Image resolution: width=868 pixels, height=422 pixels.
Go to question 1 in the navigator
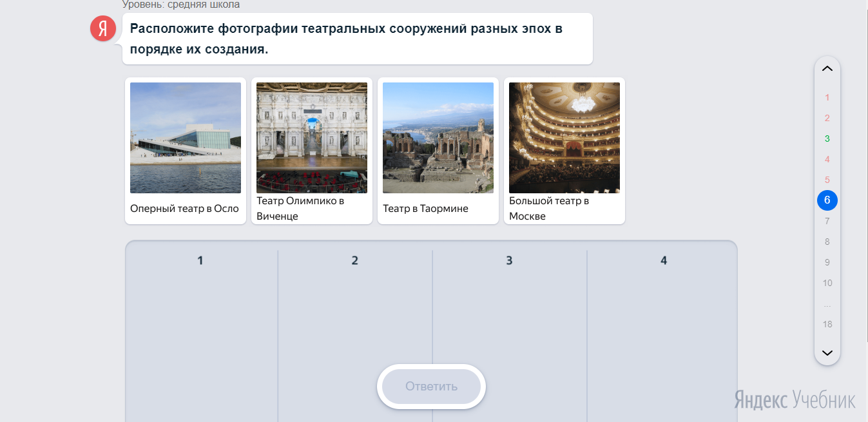(827, 98)
